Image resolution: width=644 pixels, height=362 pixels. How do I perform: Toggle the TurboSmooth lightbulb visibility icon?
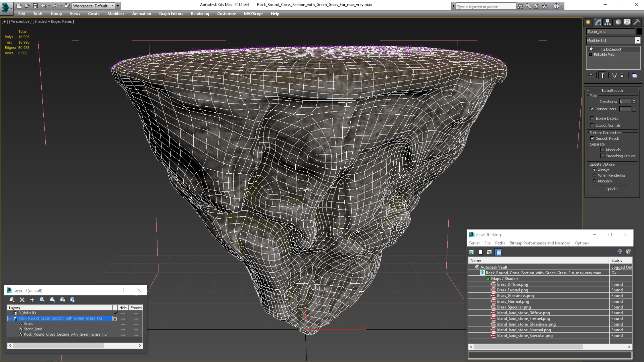click(x=591, y=49)
